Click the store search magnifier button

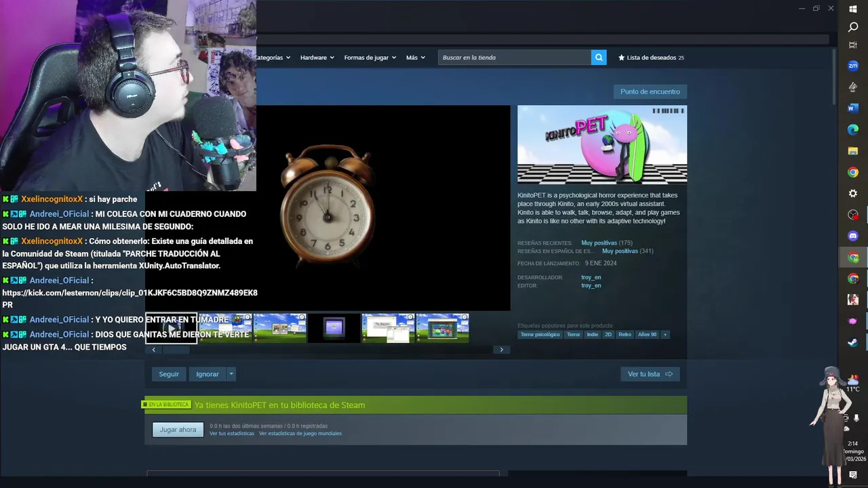coord(599,58)
